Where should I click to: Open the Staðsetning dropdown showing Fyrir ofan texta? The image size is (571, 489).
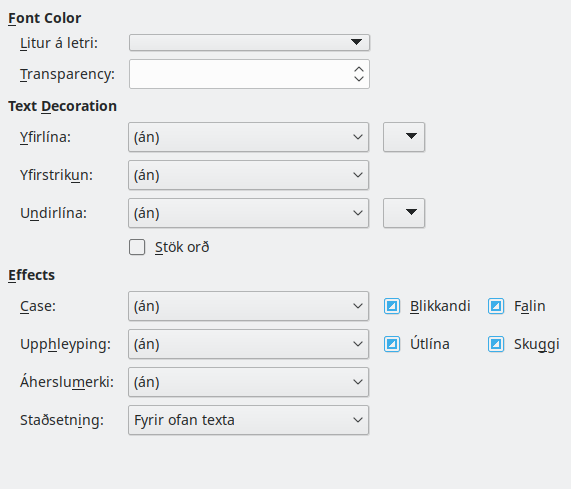click(x=248, y=420)
